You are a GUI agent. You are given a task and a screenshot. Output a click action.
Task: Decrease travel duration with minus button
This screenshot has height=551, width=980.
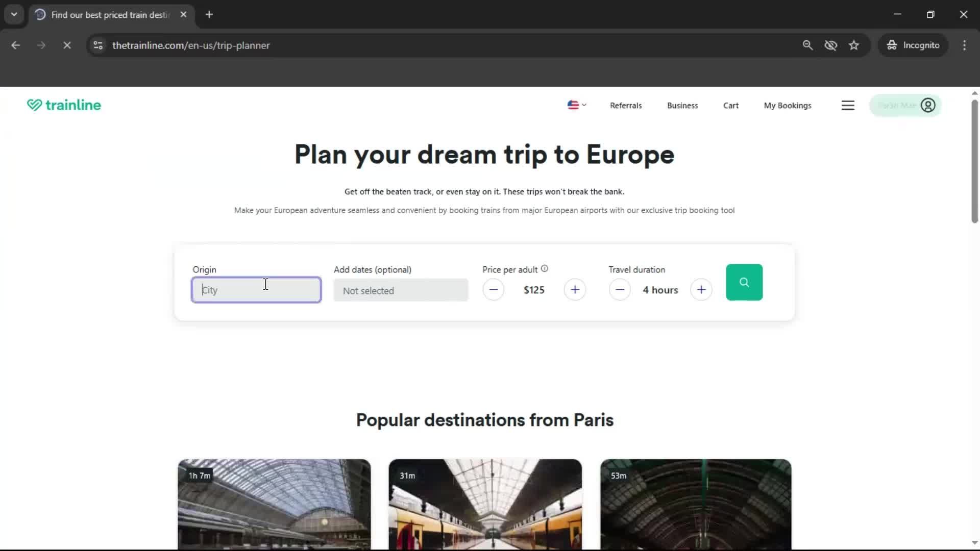620,290
